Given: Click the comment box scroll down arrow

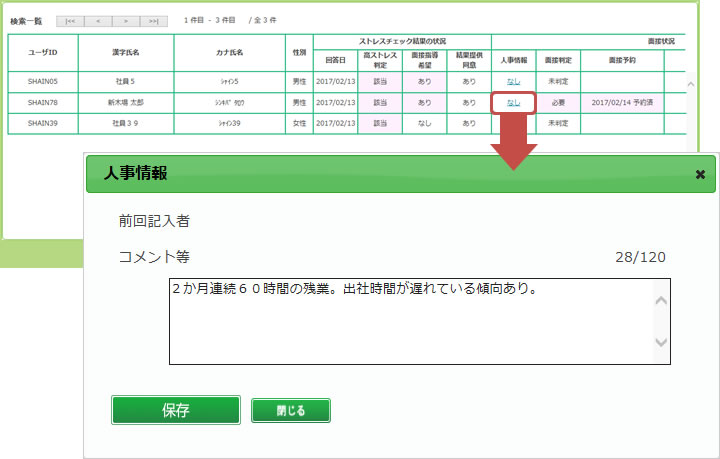Looking at the screenshot, I should click(661, 342).
